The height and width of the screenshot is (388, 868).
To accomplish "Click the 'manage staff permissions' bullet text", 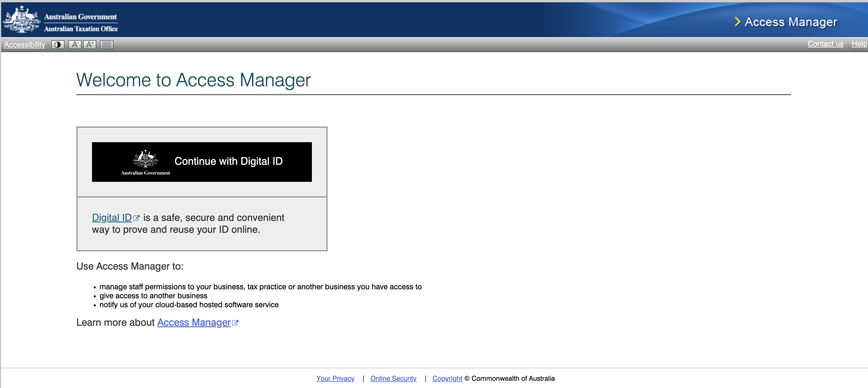I will point(260,287).
